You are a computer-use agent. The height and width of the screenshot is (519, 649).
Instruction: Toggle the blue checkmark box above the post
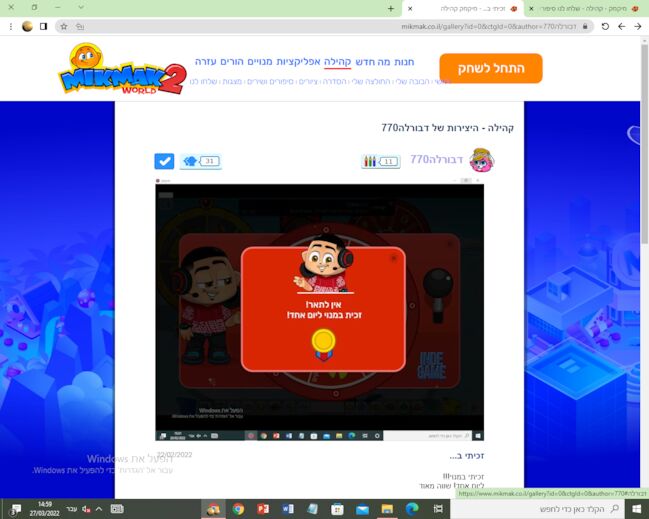point(164,161)
